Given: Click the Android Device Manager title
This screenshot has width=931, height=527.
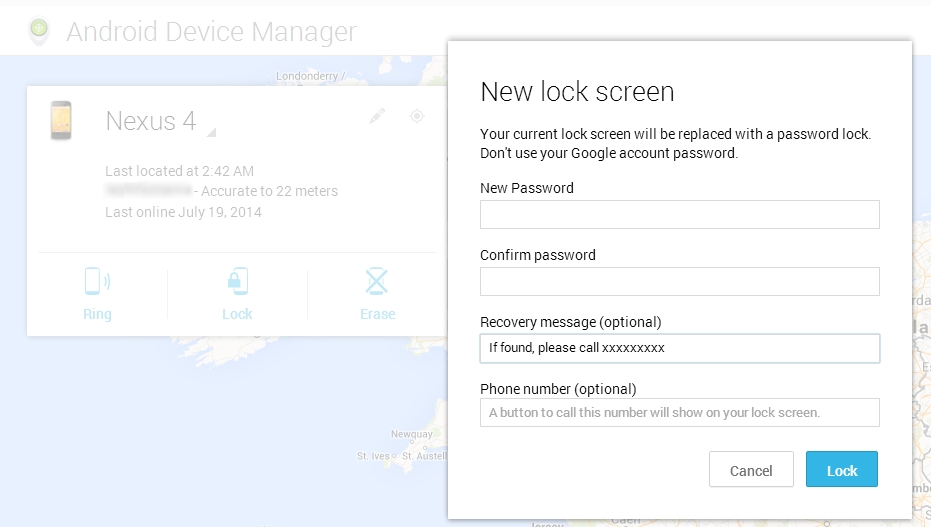Looking at the screenshot, I should click(x=211, y=31).
